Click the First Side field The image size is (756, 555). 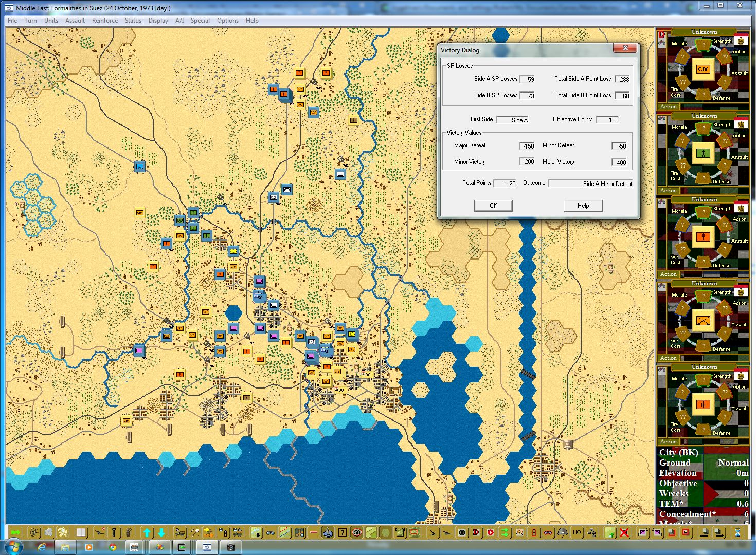pos(512,120)
